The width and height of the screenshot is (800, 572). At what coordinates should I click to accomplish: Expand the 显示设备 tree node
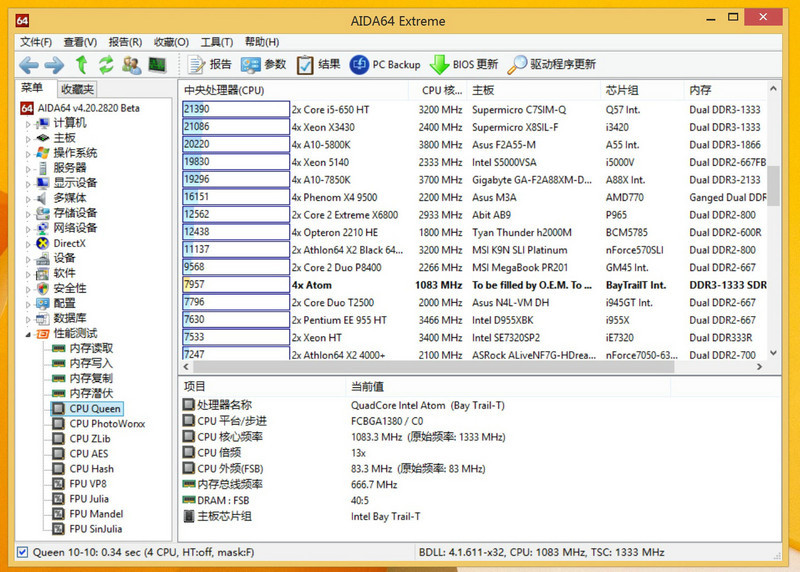29,184
